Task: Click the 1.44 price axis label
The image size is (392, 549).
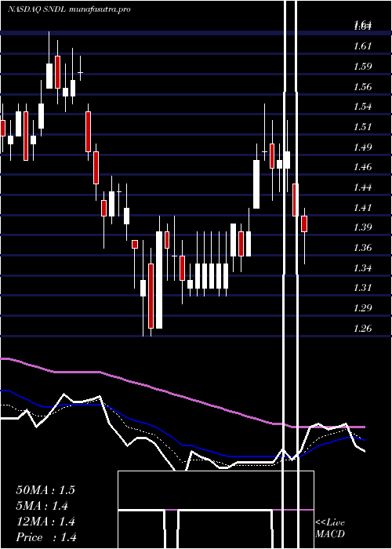Action: 363,187
